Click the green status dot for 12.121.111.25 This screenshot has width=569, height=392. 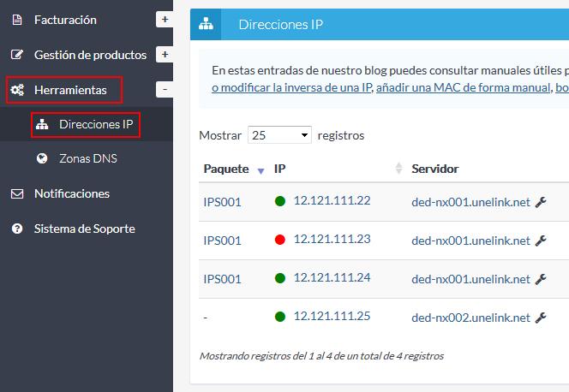[279, 317]
